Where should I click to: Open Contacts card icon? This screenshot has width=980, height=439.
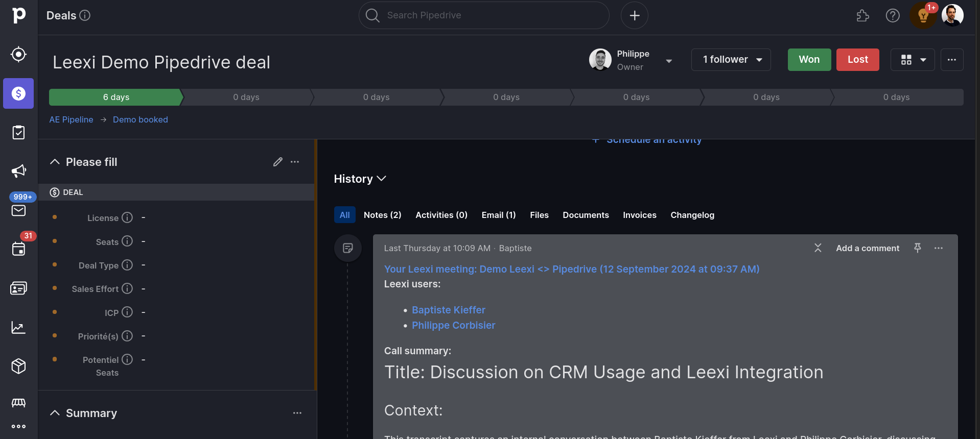(18, 288)
